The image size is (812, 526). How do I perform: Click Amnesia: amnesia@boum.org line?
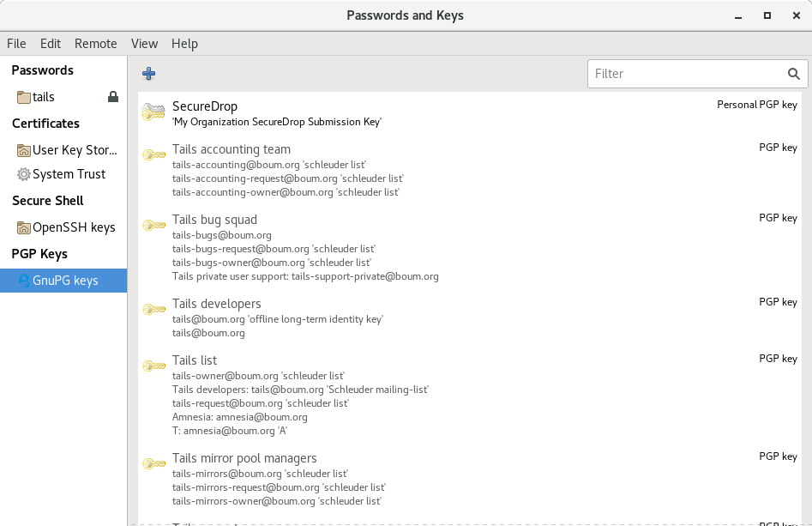pyautogui.click(x=240, y=417)
